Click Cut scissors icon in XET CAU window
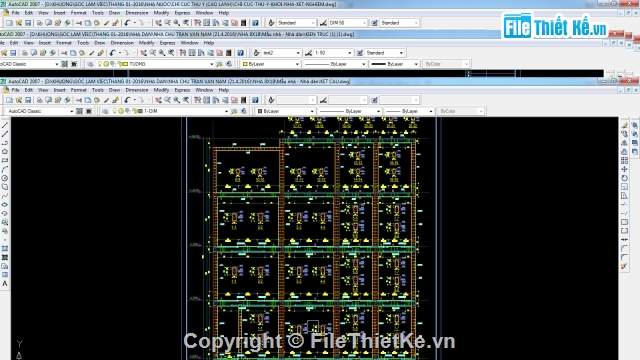Viewport: 640px width, 360px height. (x=79, y=100)
